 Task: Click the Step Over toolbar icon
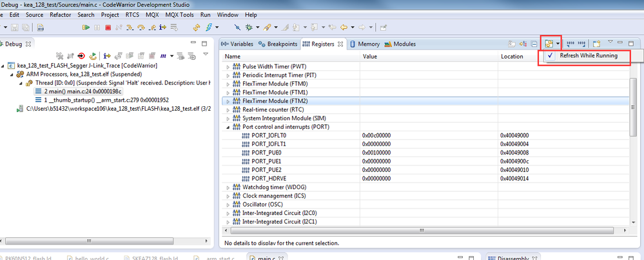tap(141, 28)
